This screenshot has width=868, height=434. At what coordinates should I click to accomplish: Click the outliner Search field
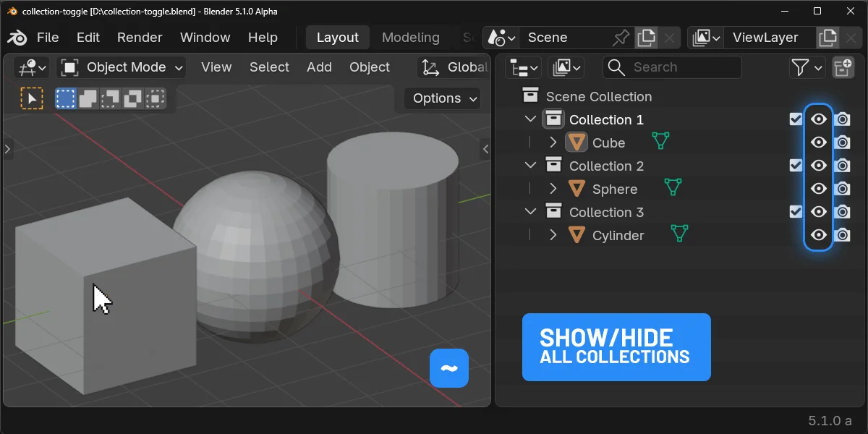673,67
